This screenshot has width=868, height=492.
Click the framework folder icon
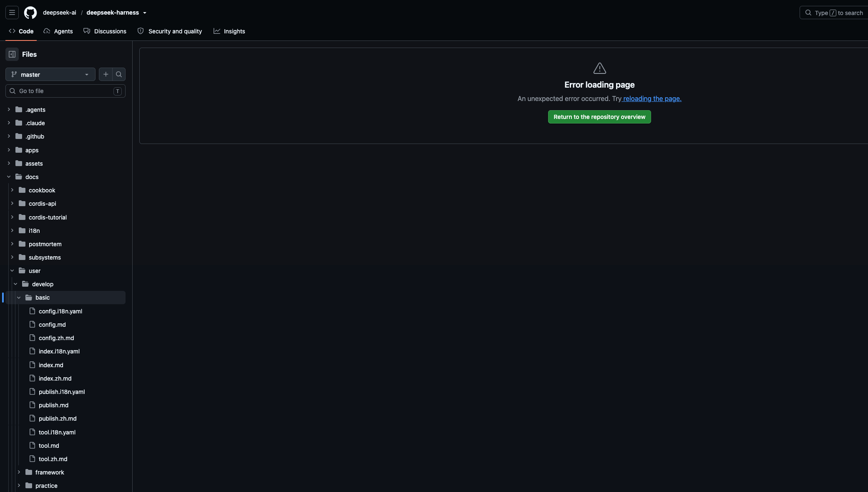tap(29, 472)
